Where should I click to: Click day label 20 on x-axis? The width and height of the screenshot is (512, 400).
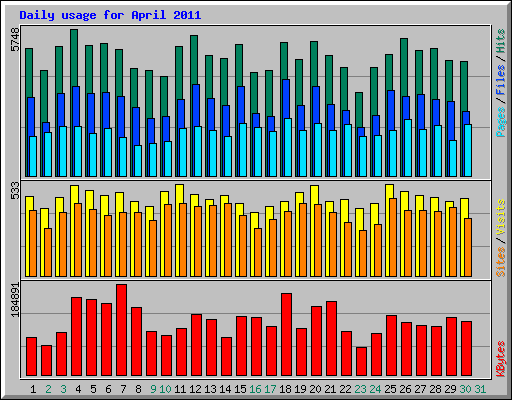click(315, 389)
